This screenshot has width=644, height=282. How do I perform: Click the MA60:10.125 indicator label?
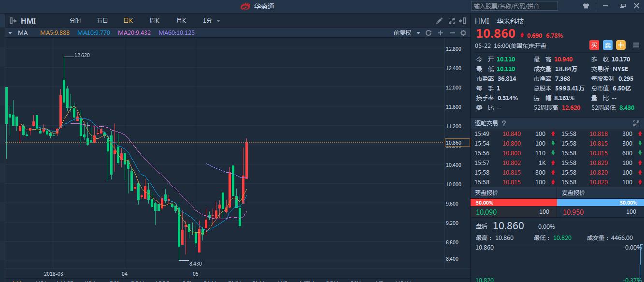point(176,33)
